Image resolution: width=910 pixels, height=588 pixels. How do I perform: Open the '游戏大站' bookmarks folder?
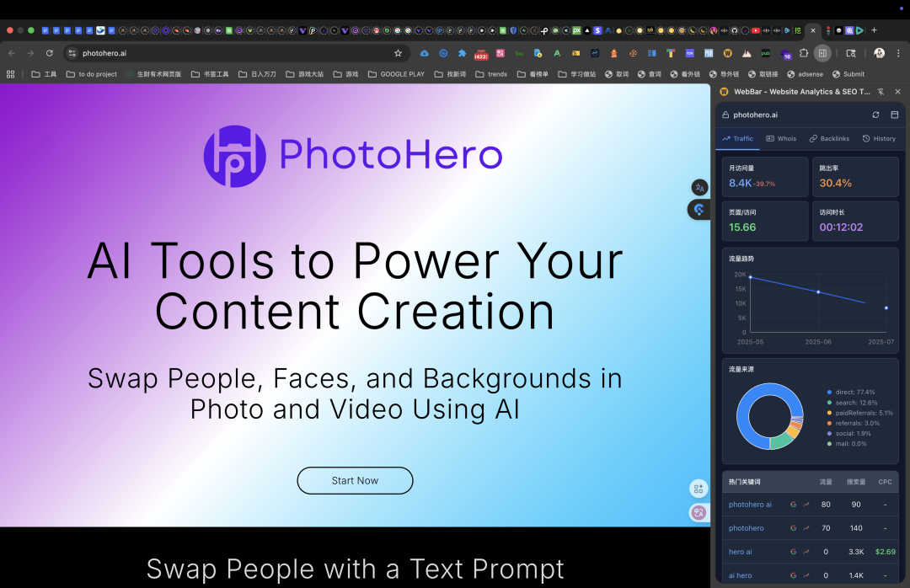pyautogui.click(x=305, y=74)
